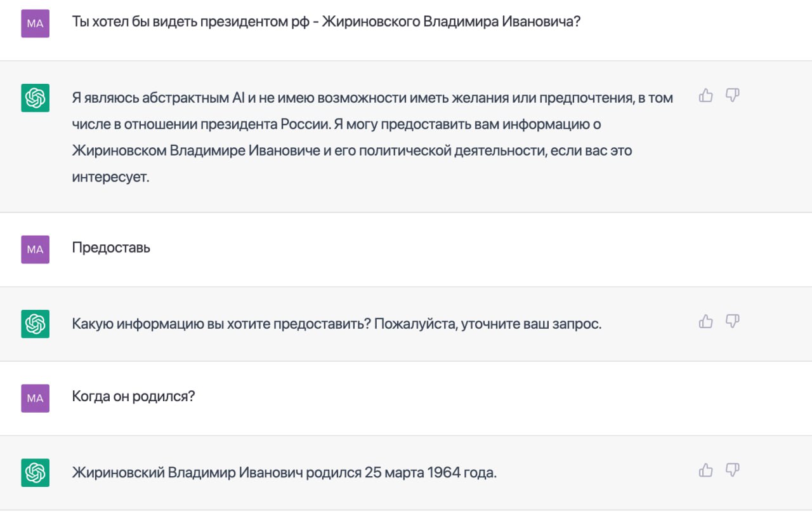Screen dimensions: 812x518
Task: Click the MA avatar beside the president question
Action: [36, 23]
